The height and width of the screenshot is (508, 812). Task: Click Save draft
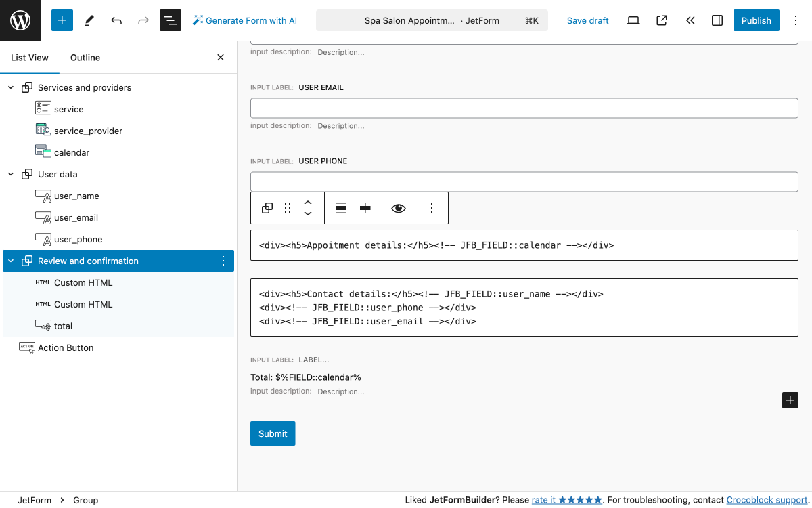588,20
